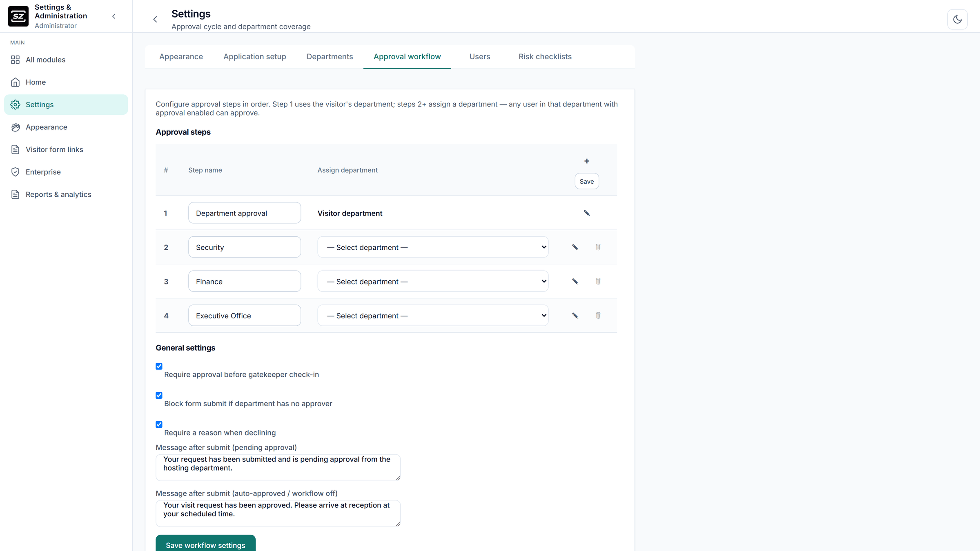980x551 pixels.
Task: Click the Executive Office name field
Action: 245,315
